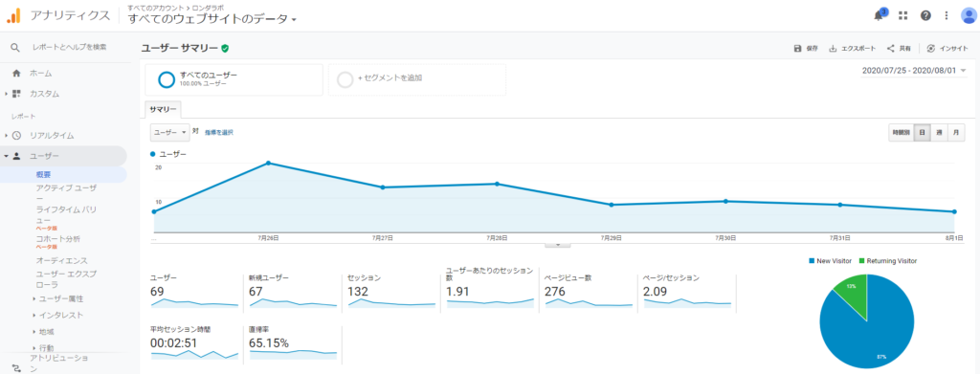This screenshot has width=980, height=374.
Task: Open the user account avatar
Action: 969,15
